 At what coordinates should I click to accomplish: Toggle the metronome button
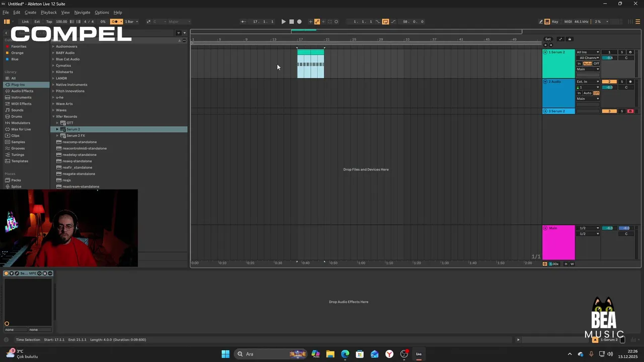115,22
